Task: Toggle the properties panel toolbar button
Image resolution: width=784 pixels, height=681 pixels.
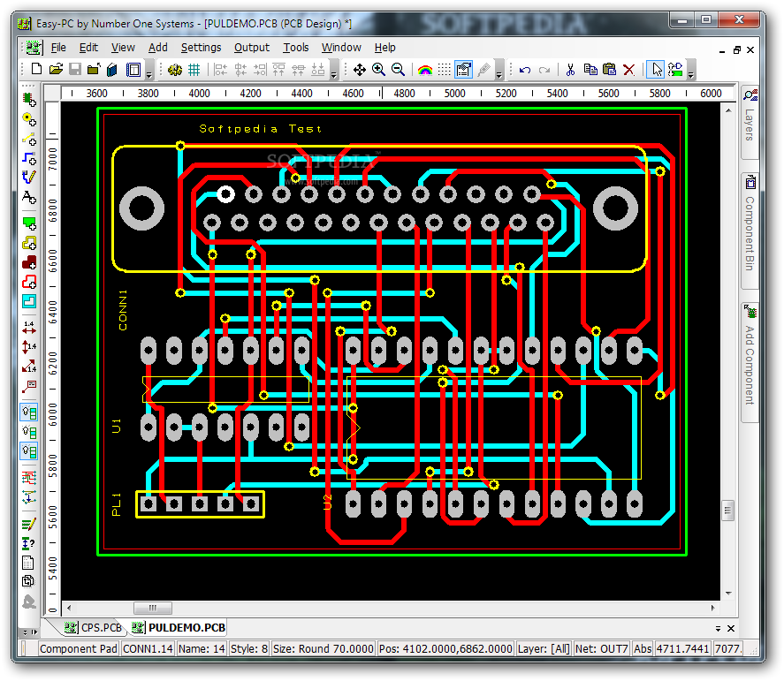Action: tap(463, 70)
